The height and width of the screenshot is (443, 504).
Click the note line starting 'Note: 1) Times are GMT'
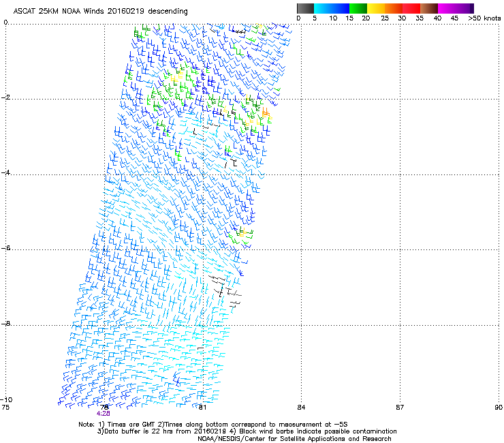point(213,425)
